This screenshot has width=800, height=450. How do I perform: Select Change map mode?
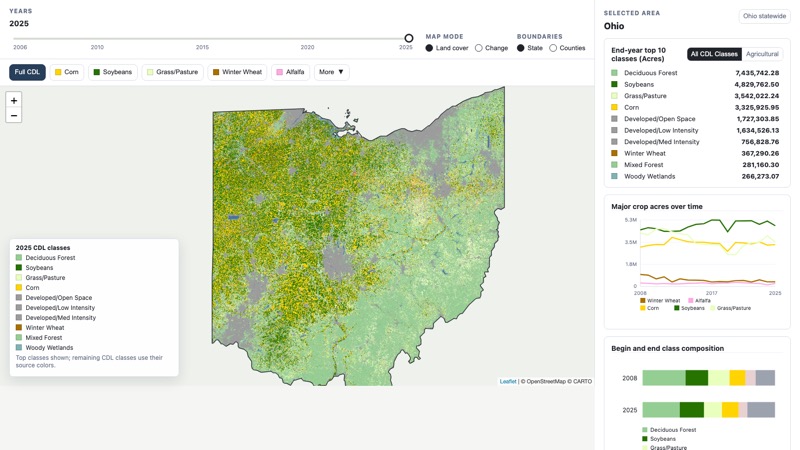[x=491, y=48]
